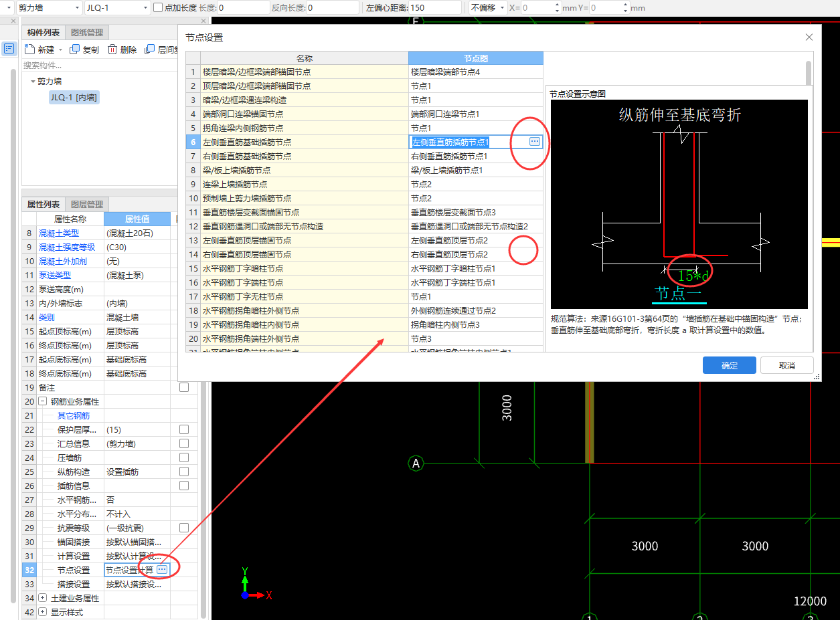This screenshot has height=620, width=840.
Task: Click the 混凝土强度等级 property link
Action: coord(67,247)
